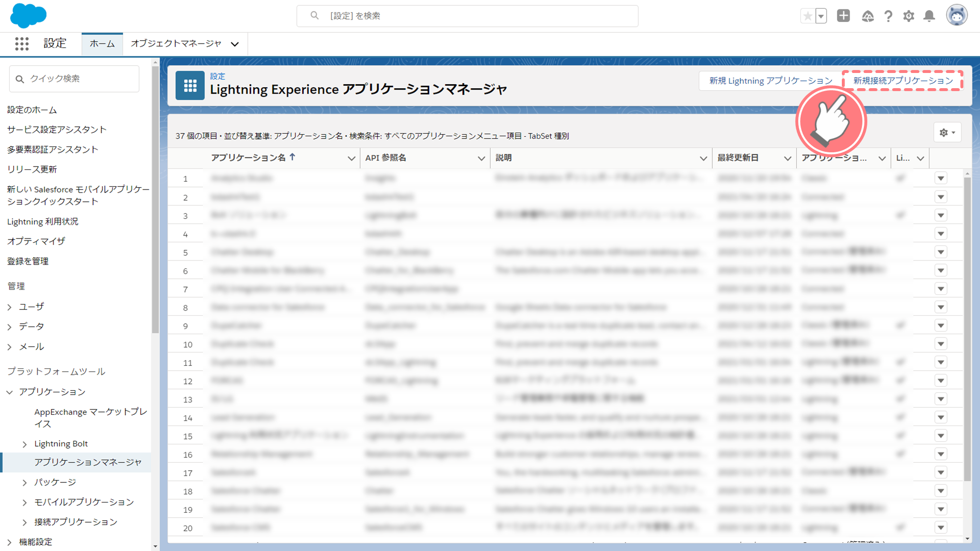Screen dimensions: 980x551
Task: Click the search magnifier in setup search
Action: click(315, 16)
